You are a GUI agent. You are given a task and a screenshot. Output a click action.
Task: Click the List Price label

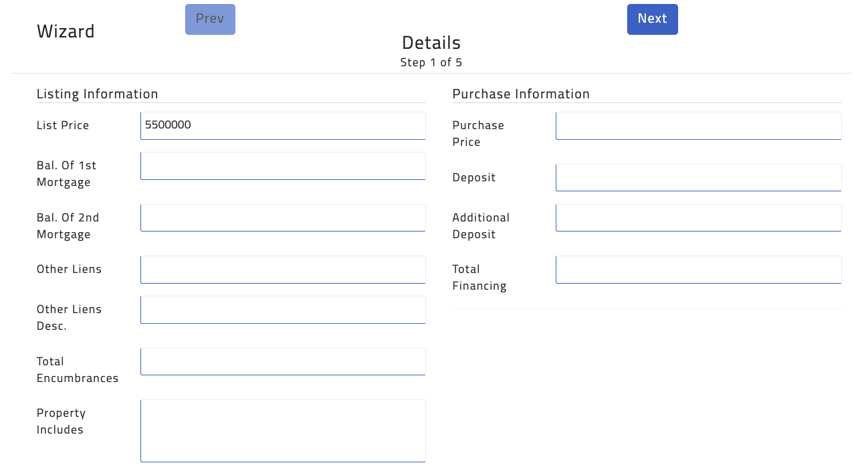click(x=62, y=125)
